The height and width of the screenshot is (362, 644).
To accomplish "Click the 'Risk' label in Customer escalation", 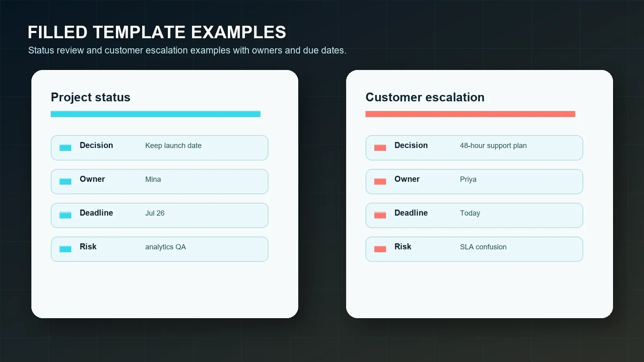I will point(403,247).
